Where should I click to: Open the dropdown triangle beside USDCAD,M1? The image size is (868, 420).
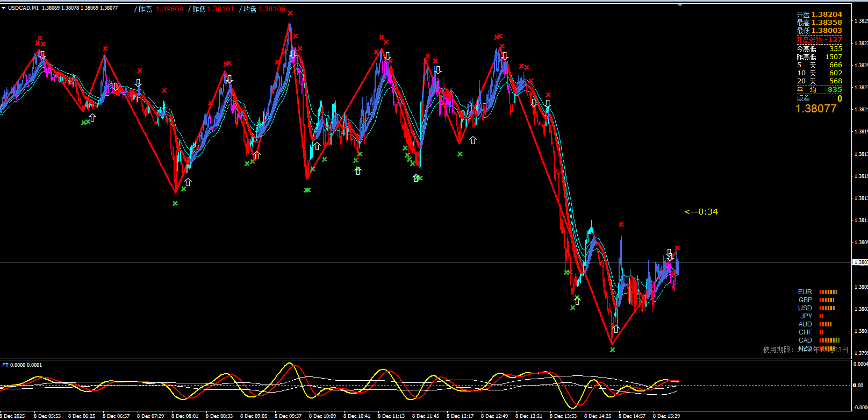3,8
